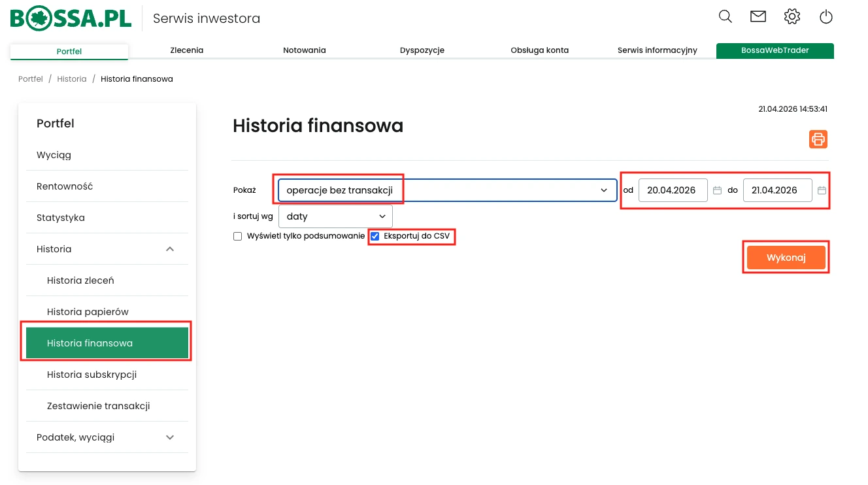Open the Notowania tab
The image size is (868, 485).
[305, 50]
